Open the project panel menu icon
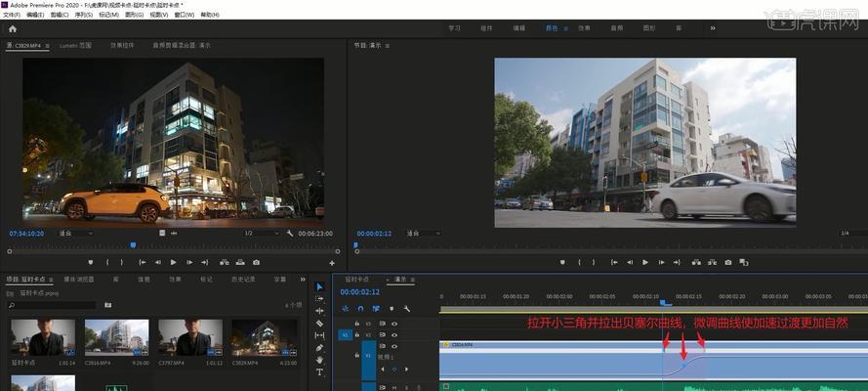Image resolution: width=868 pixels, height=391 pixels. click(51, 280)
